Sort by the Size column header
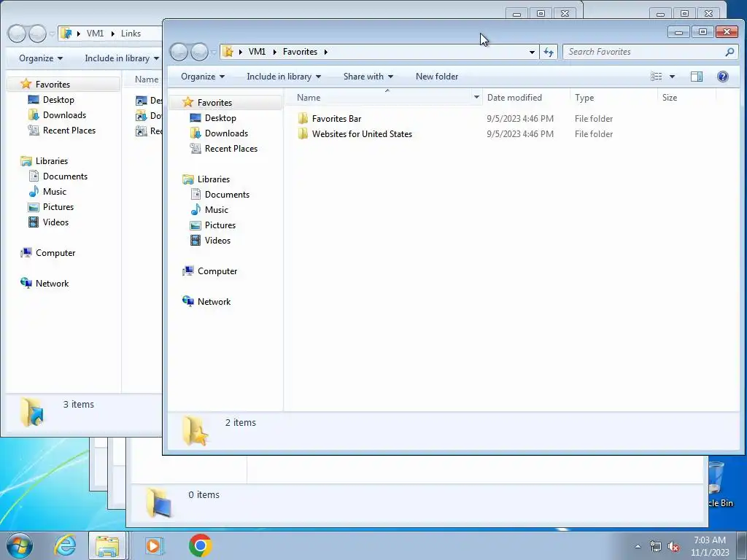Viewport: 747px width, 560px height. click(670, 98)
